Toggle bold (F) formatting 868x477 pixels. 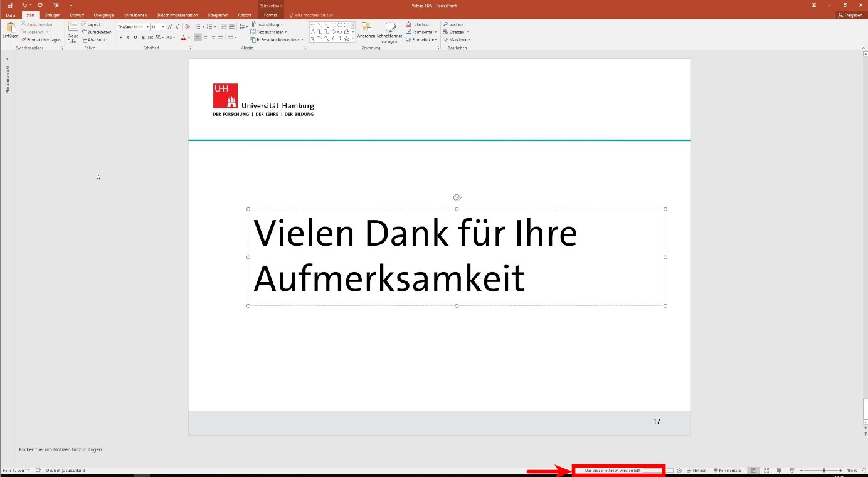[x=120, y=38]
